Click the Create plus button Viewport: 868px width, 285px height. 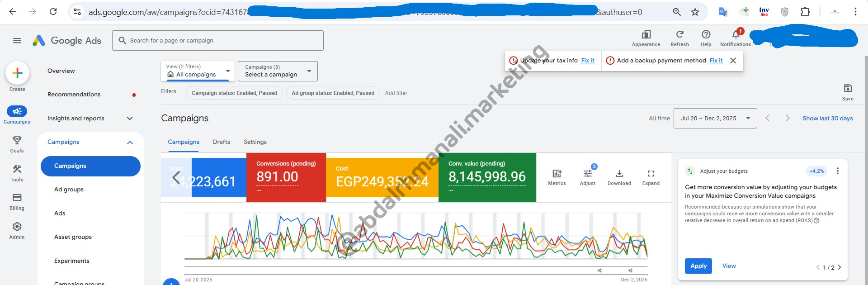click(x=17, y=73)
